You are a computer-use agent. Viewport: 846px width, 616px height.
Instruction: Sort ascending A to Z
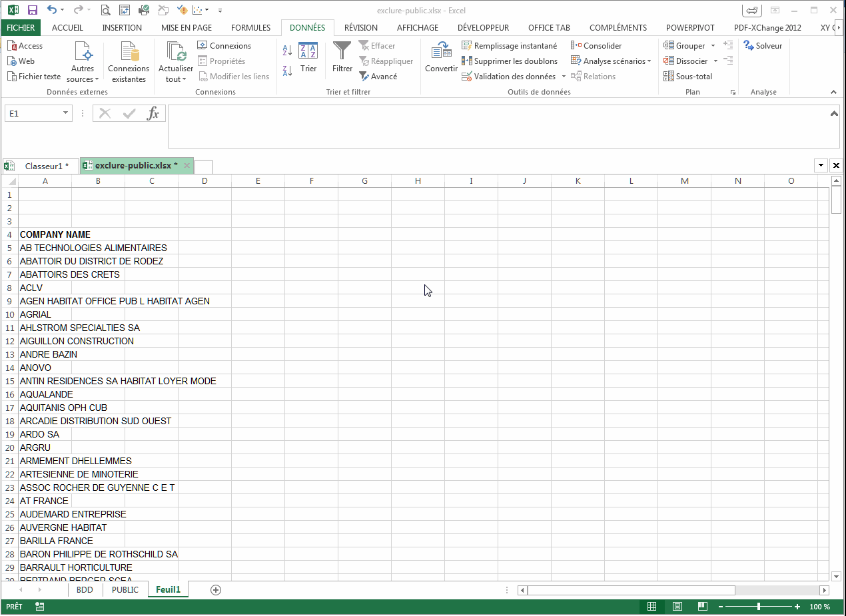pyautogui.click(x=288, y=50)
